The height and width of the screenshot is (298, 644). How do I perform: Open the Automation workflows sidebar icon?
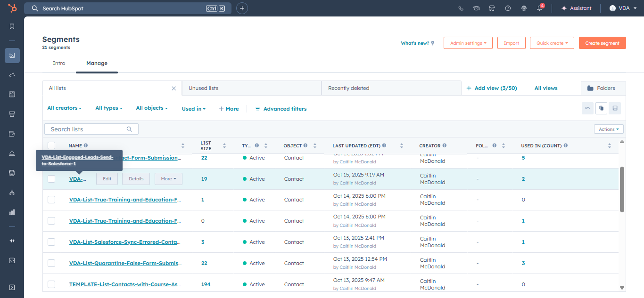(12, 193)
